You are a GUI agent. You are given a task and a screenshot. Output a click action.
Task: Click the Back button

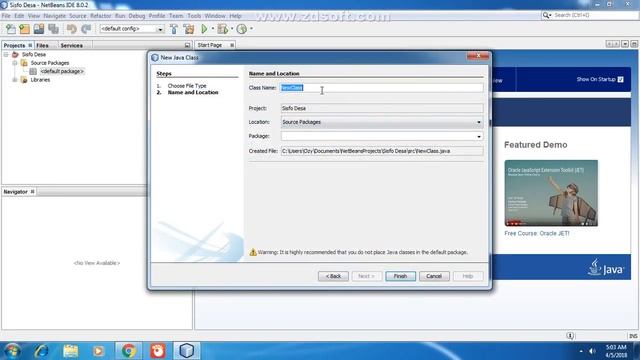333,276
